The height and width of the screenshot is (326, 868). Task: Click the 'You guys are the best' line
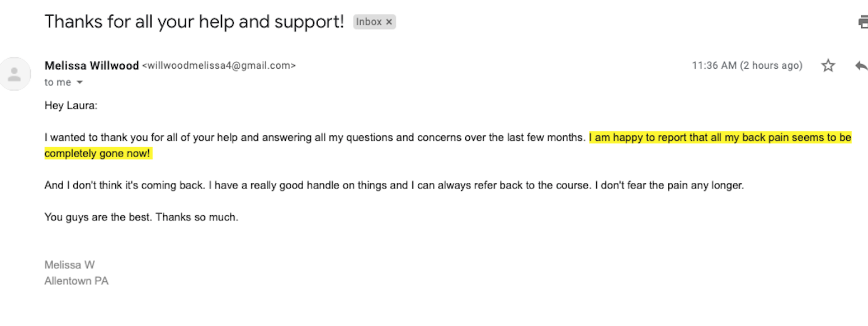141,217
